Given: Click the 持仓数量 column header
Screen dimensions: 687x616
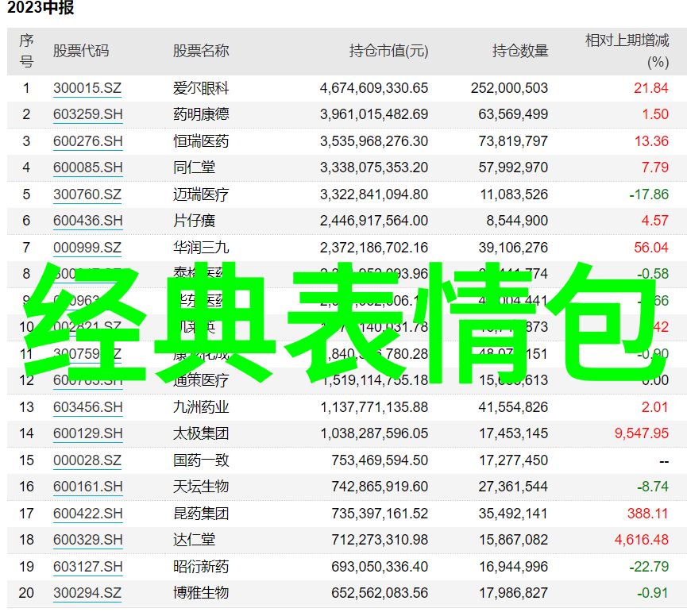Looking at the screenshot, I should tap(520, 51).
